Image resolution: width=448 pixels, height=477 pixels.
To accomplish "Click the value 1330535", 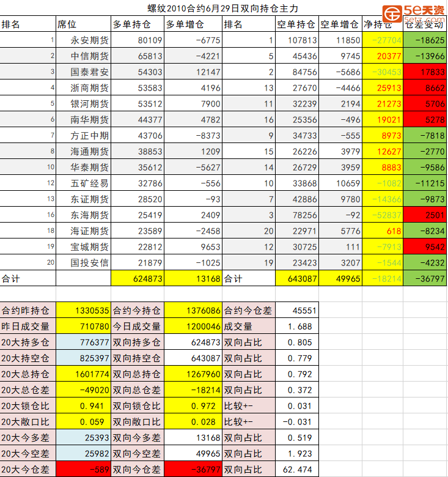I will [83, 310].
